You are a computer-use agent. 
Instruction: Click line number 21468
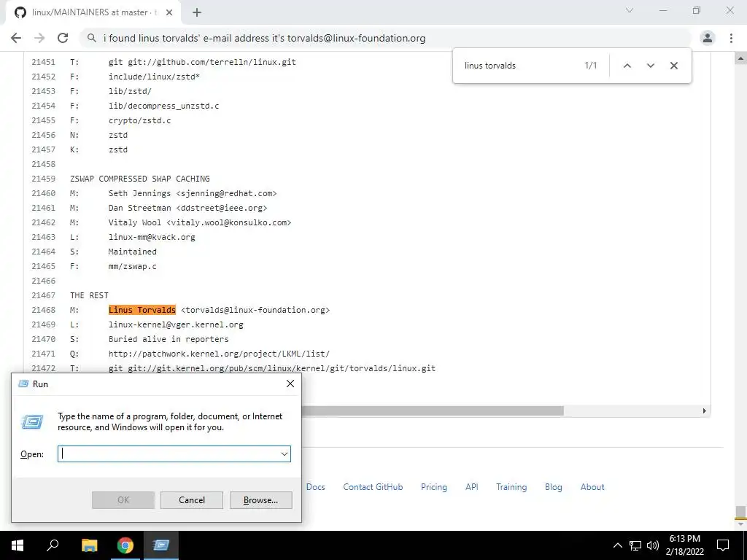[x=43, y=310]
